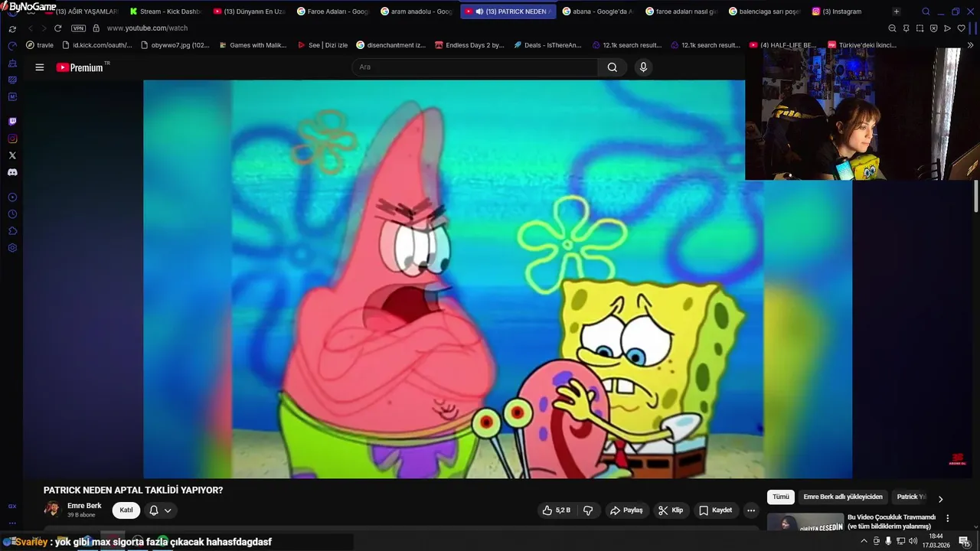
Task: Open the 'Emre Berk' channel name link
Action: click(x=84, y=506)
